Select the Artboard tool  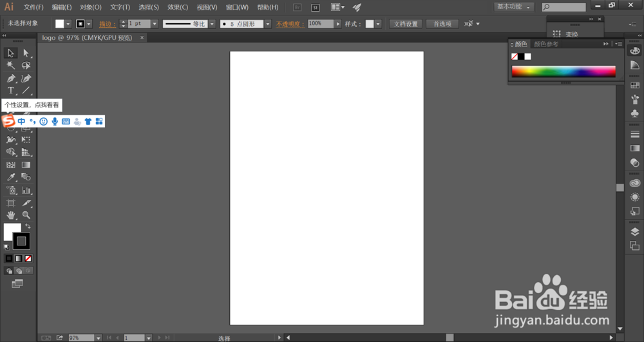pos(11,203)
